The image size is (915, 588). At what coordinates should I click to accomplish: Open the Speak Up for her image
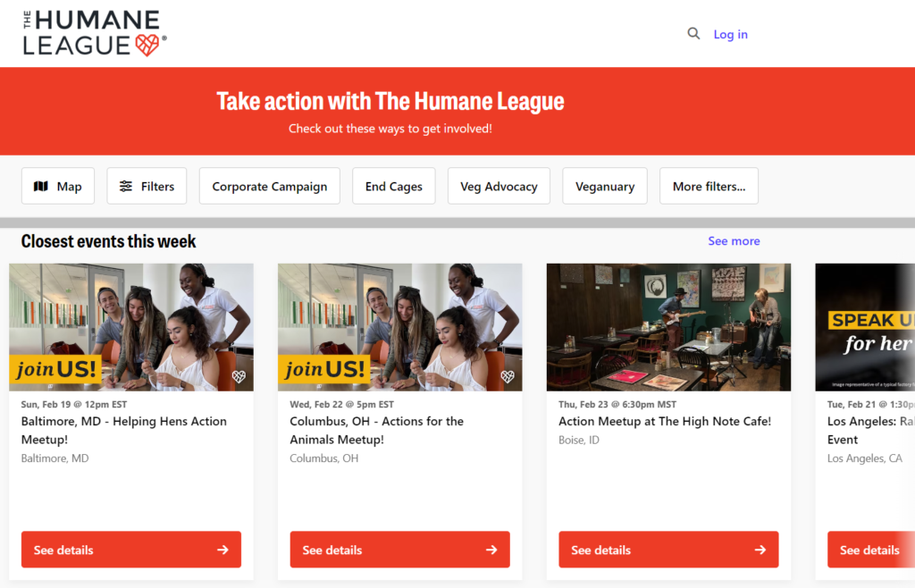[x=865, y=327]
